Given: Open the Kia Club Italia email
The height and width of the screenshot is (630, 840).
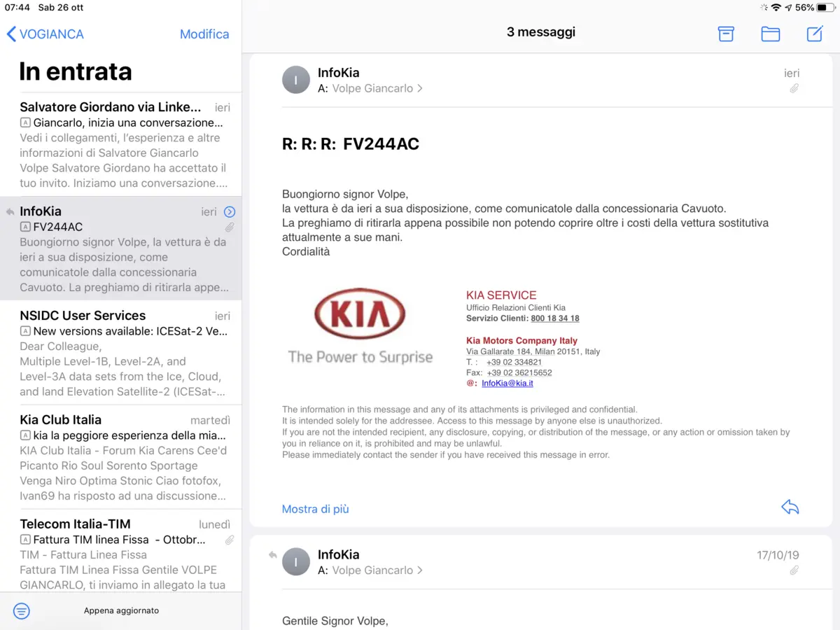Looking at the screenshot, I should tap(121, 456).
